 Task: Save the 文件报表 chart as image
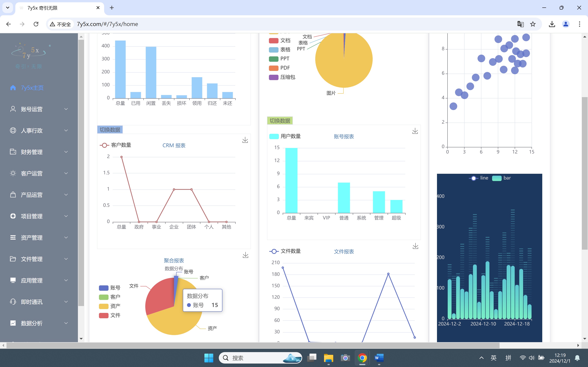(x=415, y=246)
